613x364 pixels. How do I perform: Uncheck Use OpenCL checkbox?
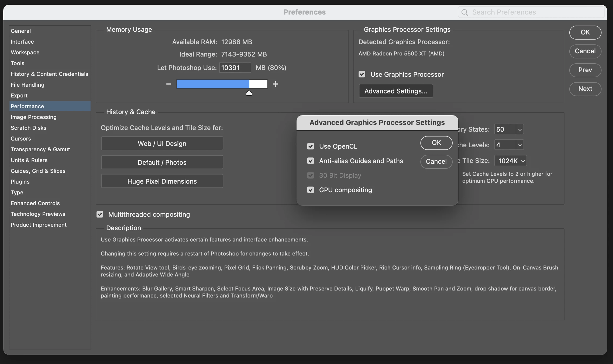coord(311,146)
